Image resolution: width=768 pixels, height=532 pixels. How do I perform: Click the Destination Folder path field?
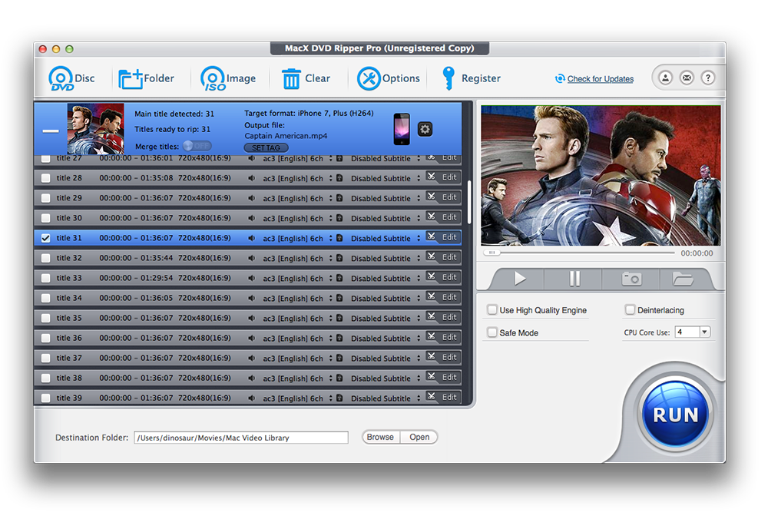tap(240, 438)
